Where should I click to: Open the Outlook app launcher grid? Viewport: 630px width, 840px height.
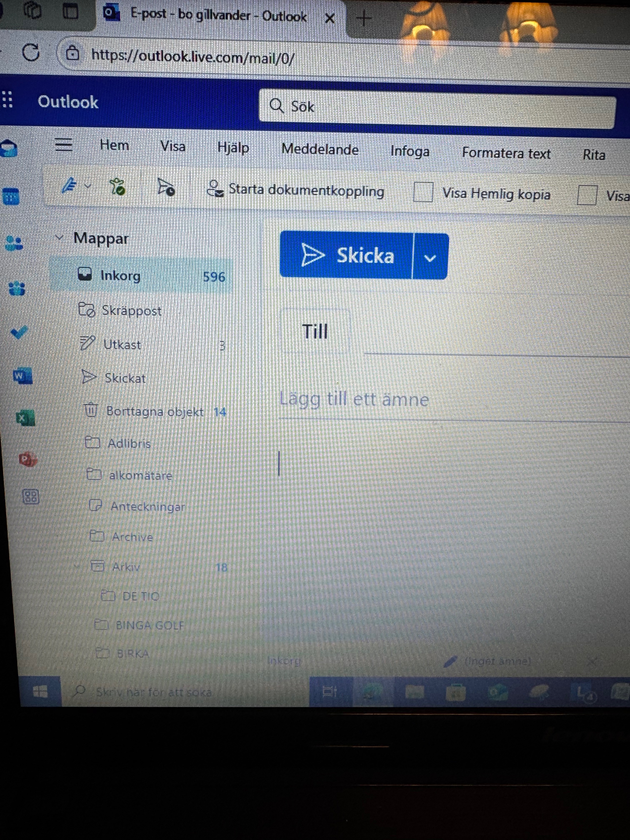pyautogui.click(x=7, y=100)
